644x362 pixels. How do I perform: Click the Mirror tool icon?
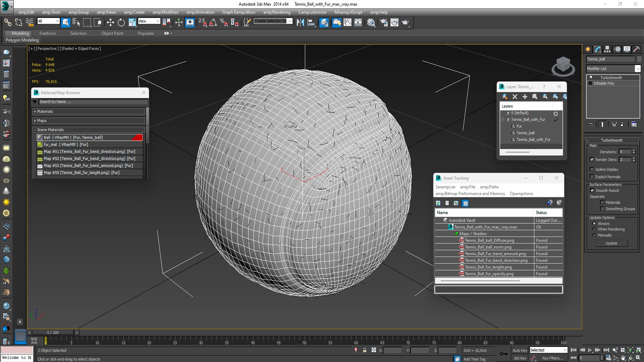coord(300,22)
